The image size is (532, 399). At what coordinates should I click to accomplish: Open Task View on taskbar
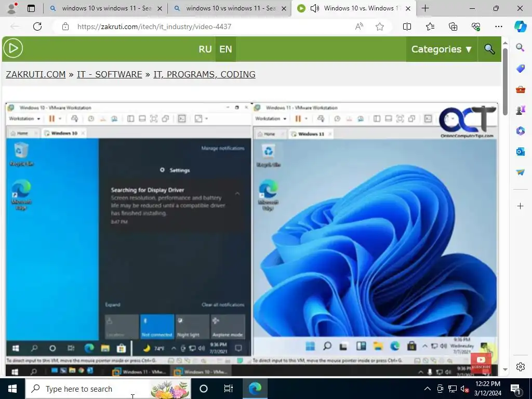click(229, 389)
